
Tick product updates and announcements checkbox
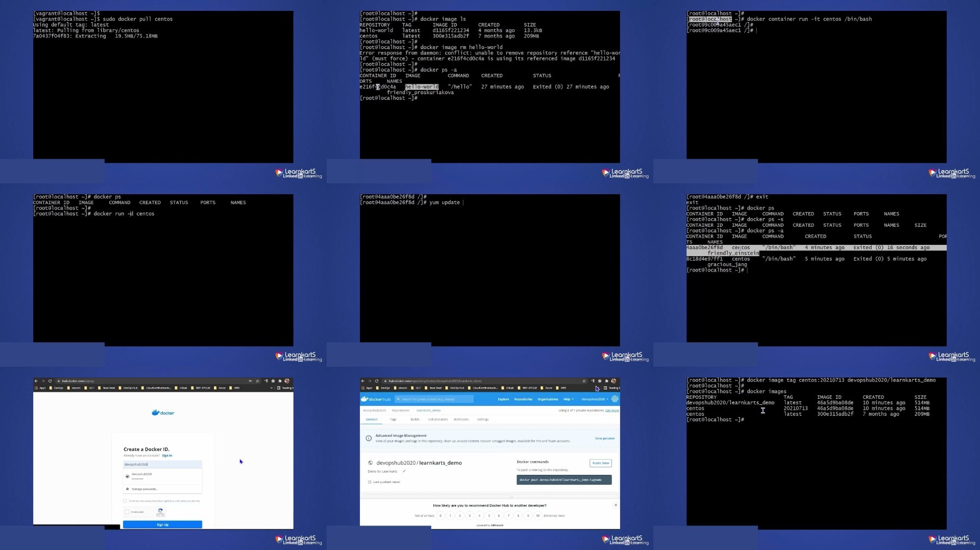point(125,501)
